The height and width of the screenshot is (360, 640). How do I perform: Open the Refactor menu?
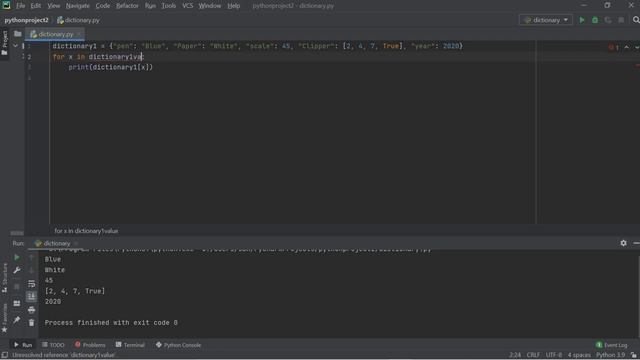(x=127, y=6)
